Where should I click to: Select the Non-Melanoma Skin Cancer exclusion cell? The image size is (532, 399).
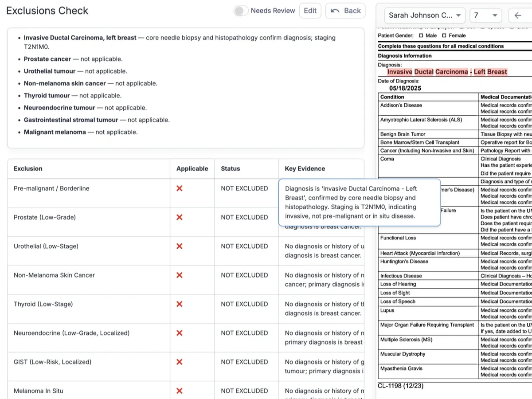click(89, 280)
